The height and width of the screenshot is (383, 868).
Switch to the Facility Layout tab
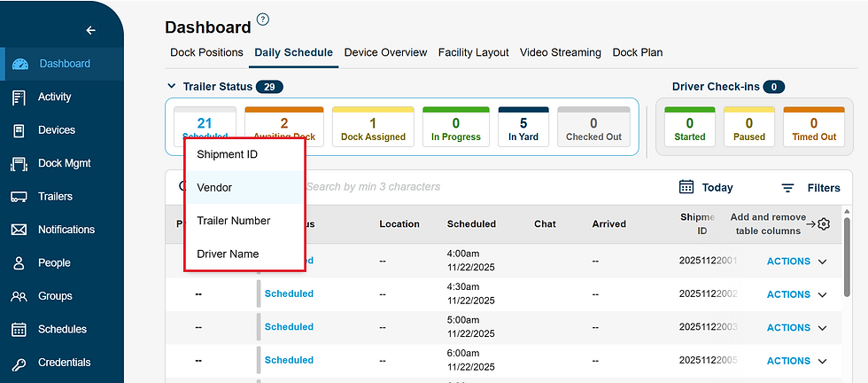point(473,52)
